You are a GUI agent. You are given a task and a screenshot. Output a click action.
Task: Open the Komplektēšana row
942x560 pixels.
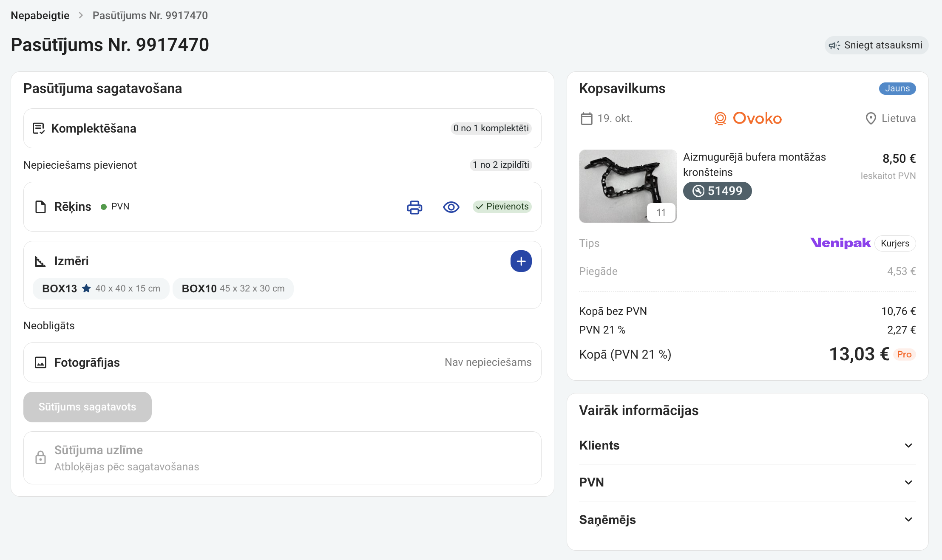click(x=282, y=128)
